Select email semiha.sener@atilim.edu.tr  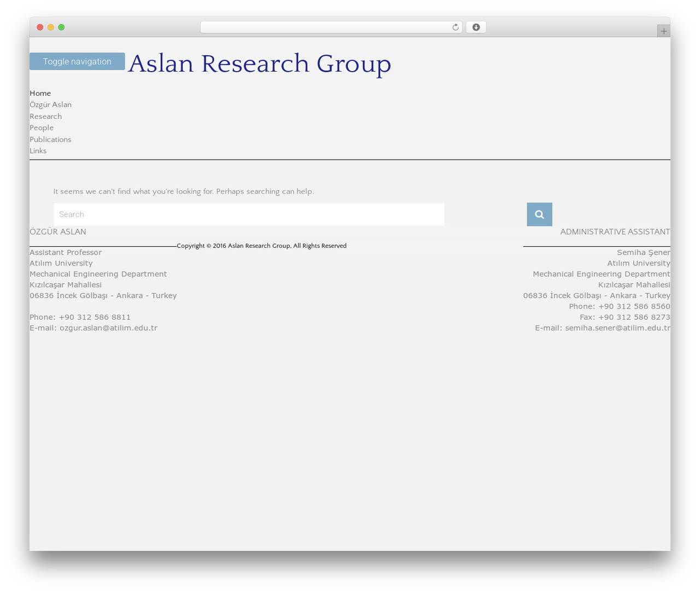617,328
